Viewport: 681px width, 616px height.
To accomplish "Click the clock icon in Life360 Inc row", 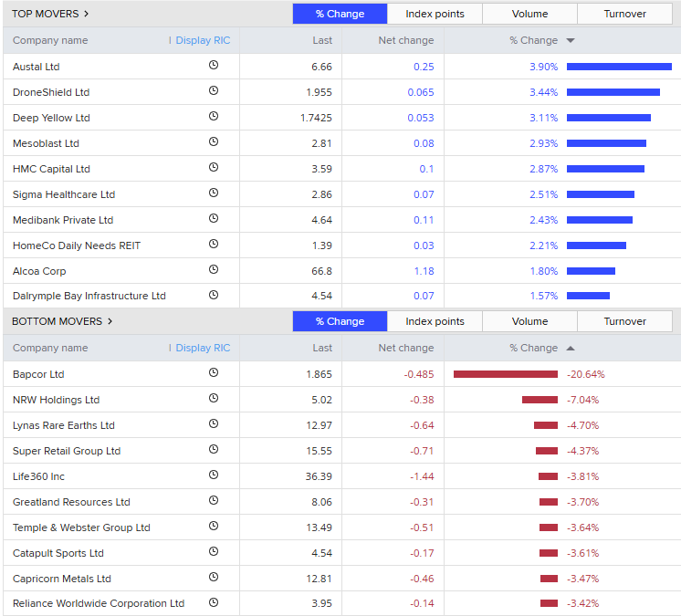I will 214,475.
